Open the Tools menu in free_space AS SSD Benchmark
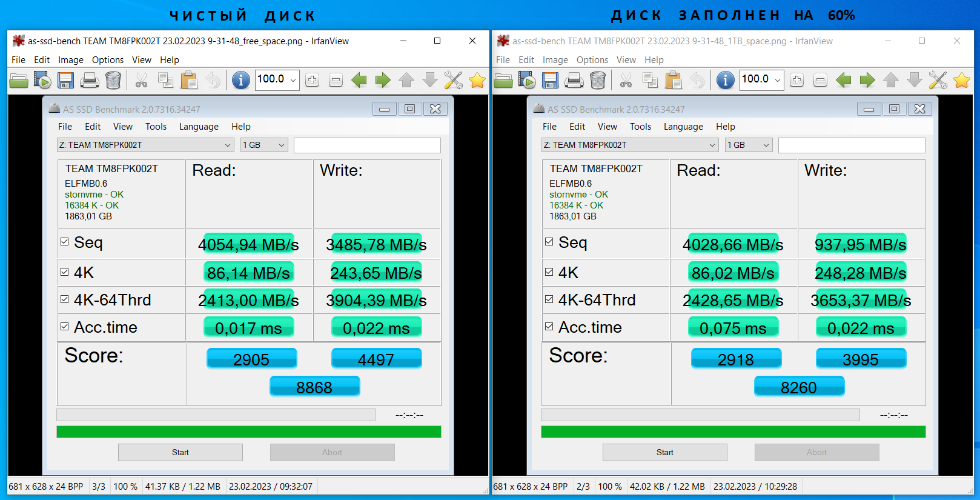Screen dimensions: 980x500 [156, 127]
